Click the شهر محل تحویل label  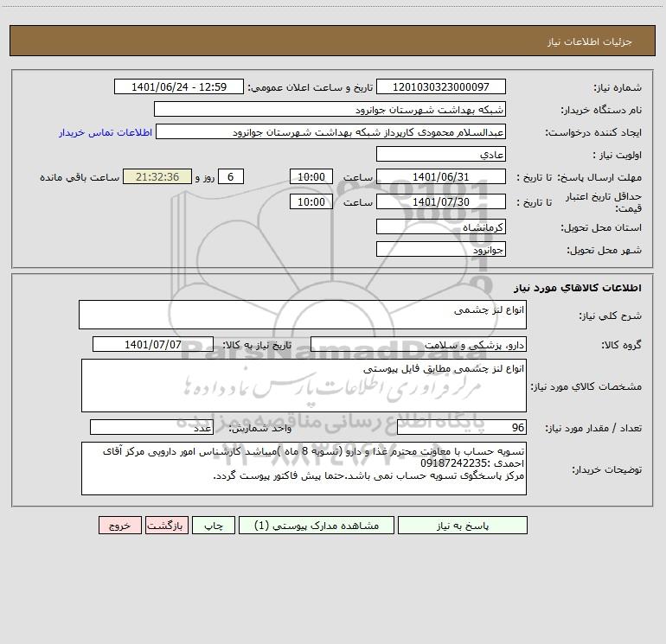[604, 251]
